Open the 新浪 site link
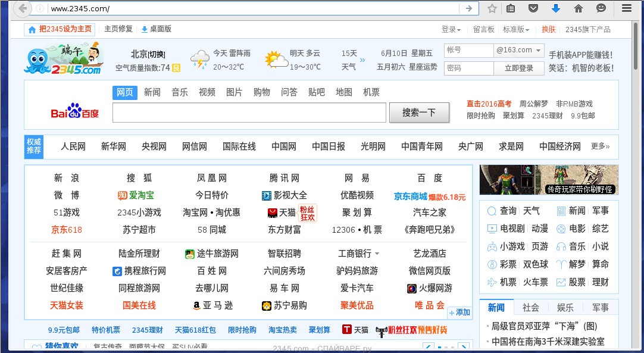Screen dimensions: 644x353 [x=67, y=178]
